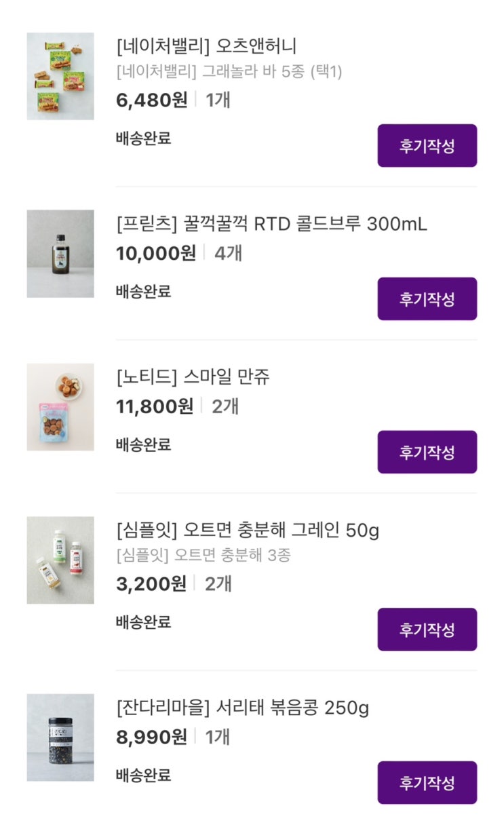
Task: Click the 오트면 충분해 그레인 50g title
Action: (x=248, y=531)
